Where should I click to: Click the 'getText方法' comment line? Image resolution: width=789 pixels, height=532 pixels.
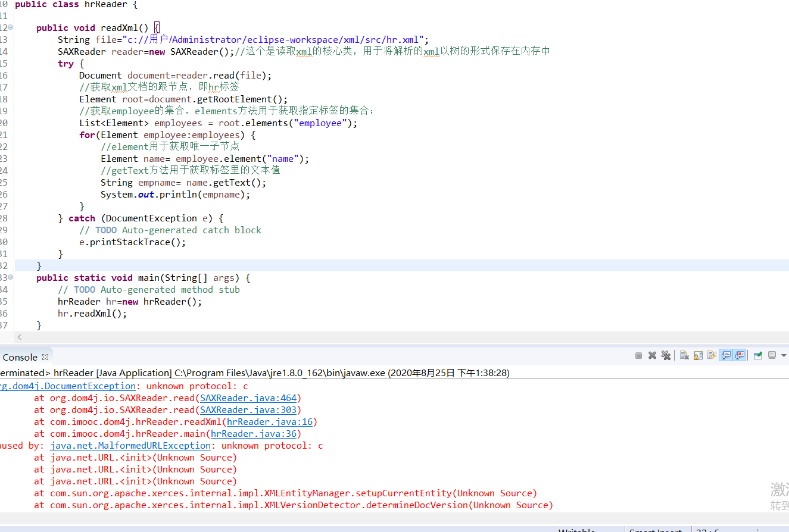point(191,170)
